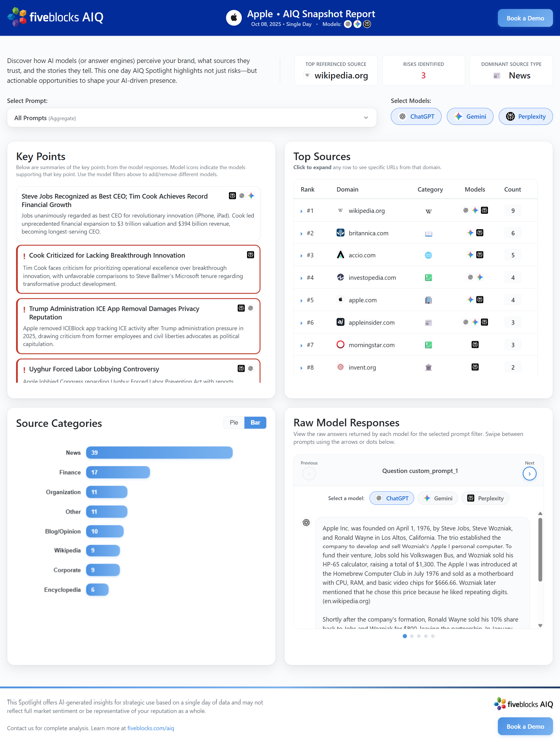
Task: Click the investopedia.com finance category icon
Action: point(428,278)
